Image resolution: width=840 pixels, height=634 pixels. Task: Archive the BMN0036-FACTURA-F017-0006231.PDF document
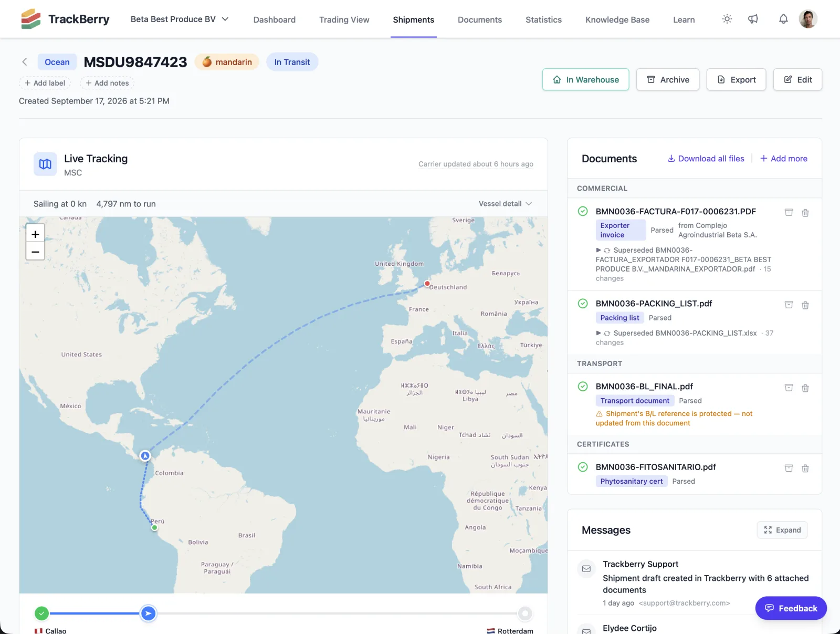(x=789, y=212)
